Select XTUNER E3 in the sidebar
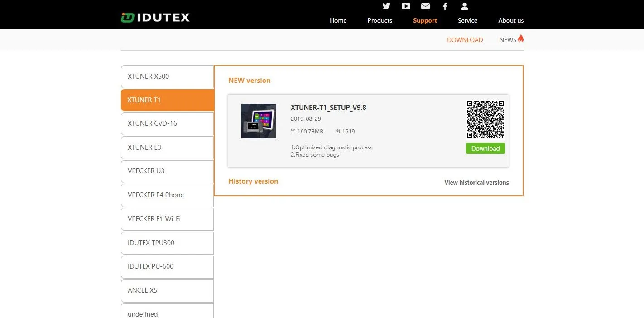This screenshot has height=318, width=644. coord(167,147)
